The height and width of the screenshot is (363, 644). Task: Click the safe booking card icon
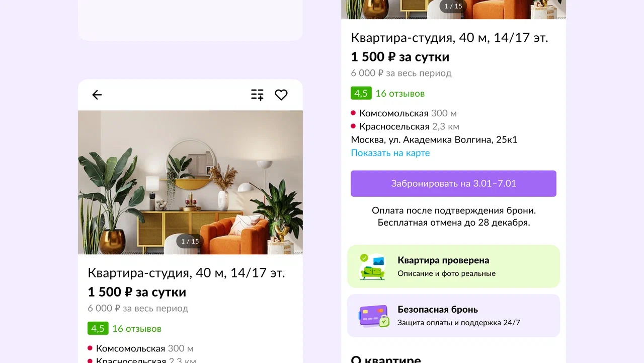(x=374, y=316)
